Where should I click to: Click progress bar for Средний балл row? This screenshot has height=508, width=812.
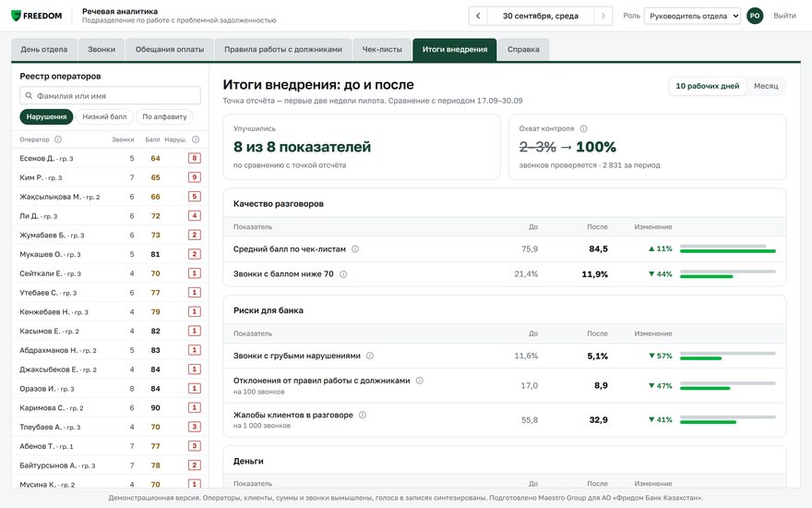[x=728, y=248]
